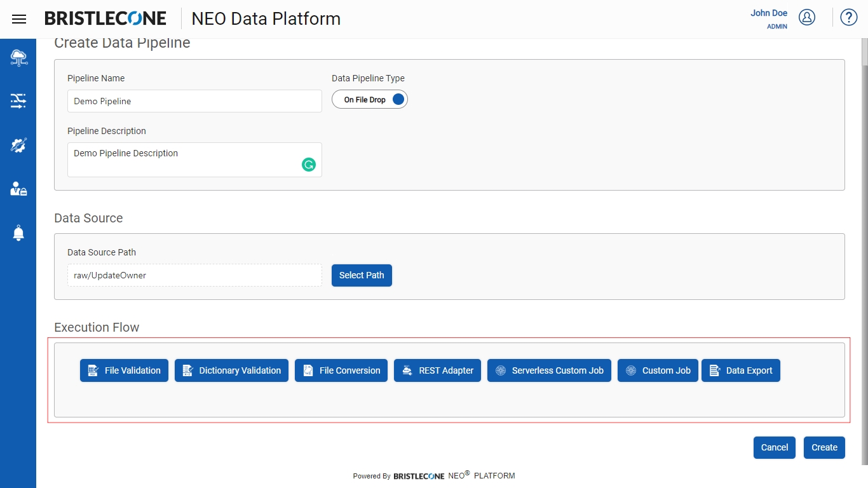Click the Bristlecone logo in header
The height and width of the screenshot is (488, 868).
pos(105,18)
